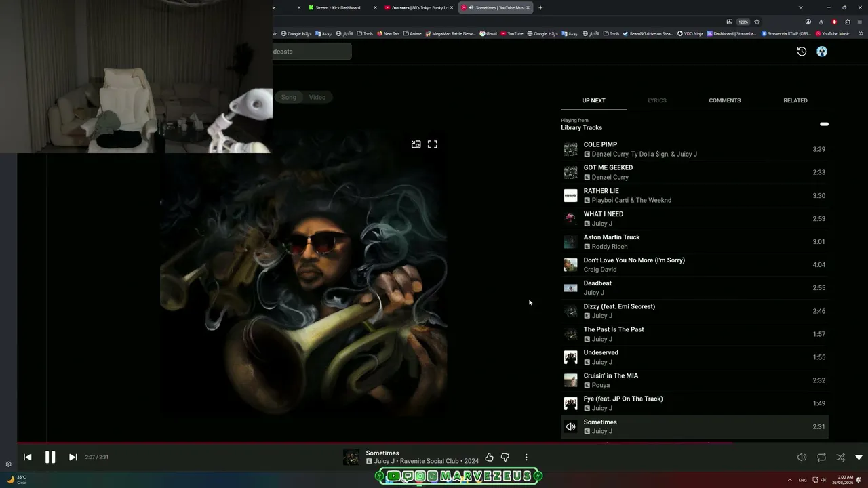
Task: Click the Cruisin' in The MIA thumbnail
Action: click(571, 380)
